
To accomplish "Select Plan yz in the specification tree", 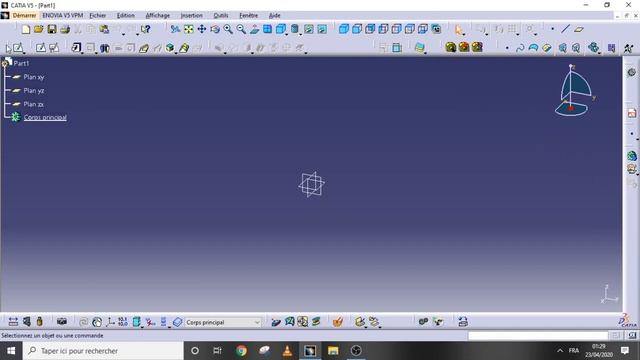I will pyautogui.click(x=34, y=91).
